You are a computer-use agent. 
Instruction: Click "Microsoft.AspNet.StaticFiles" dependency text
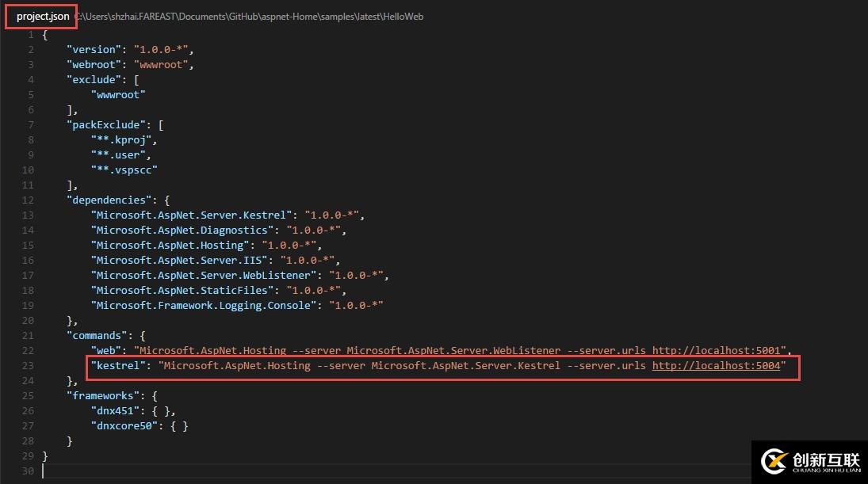[x=182, y=290]
